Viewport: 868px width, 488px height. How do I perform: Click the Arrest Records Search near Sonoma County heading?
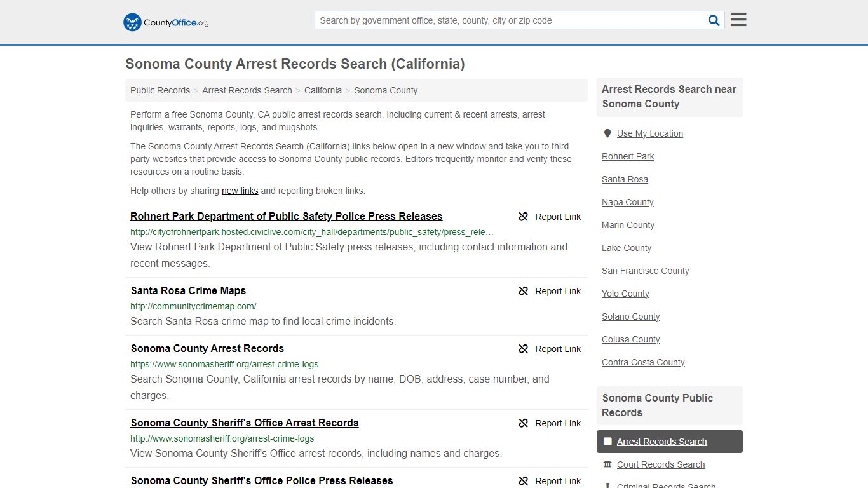coord(669,97)
